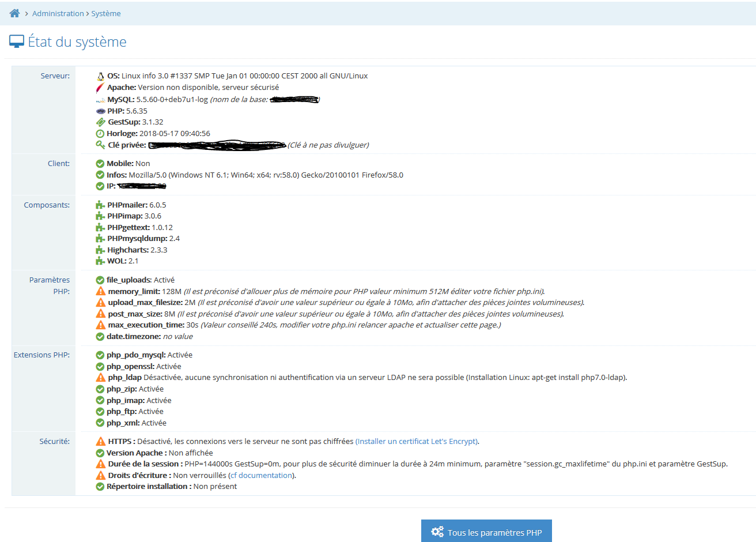Click the Linux penguin icon next to OS
The height and width of the screenshot is (542, 756).
[100, 76]
